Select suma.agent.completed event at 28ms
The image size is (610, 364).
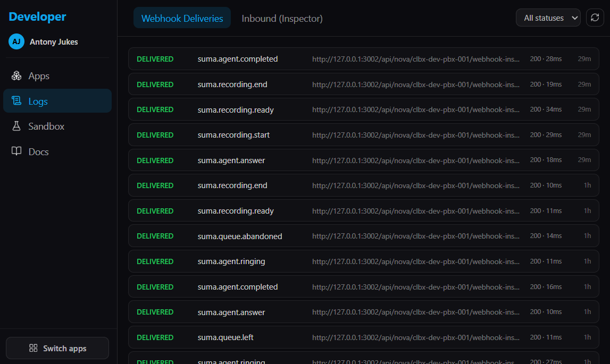[x=363, y=59]
